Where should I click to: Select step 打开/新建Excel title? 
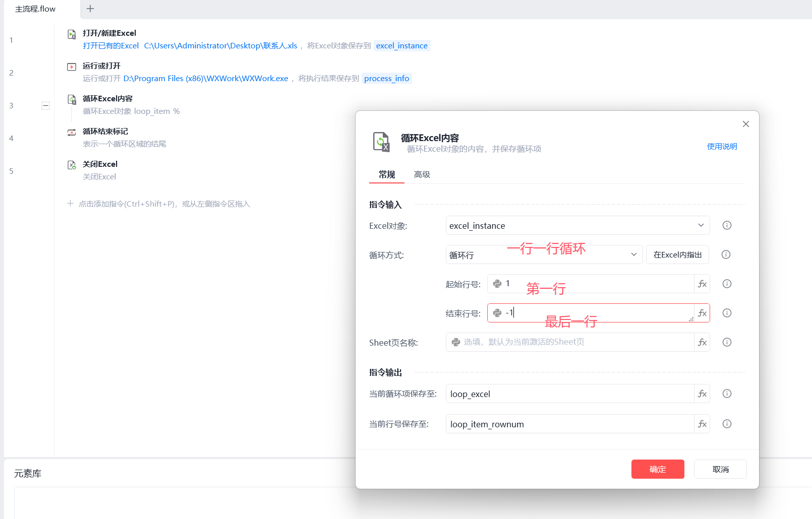pyautogui.click(x=109, y=33)
